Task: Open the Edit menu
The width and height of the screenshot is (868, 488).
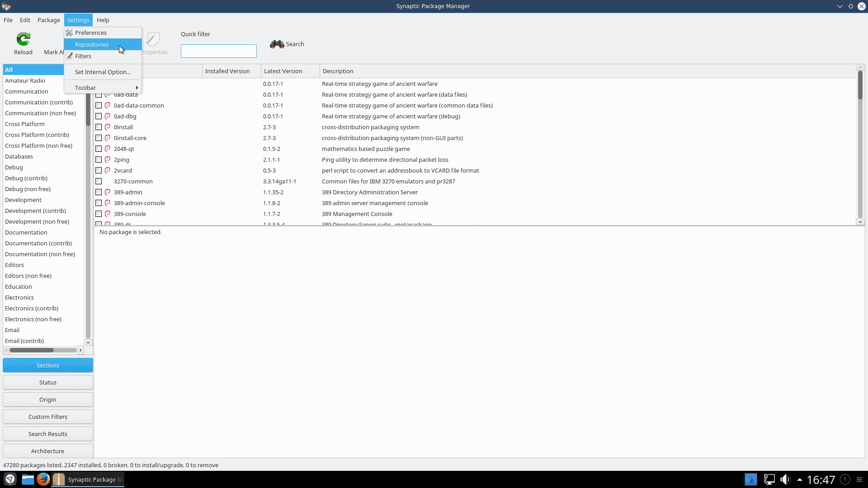Action: (25, 20)
